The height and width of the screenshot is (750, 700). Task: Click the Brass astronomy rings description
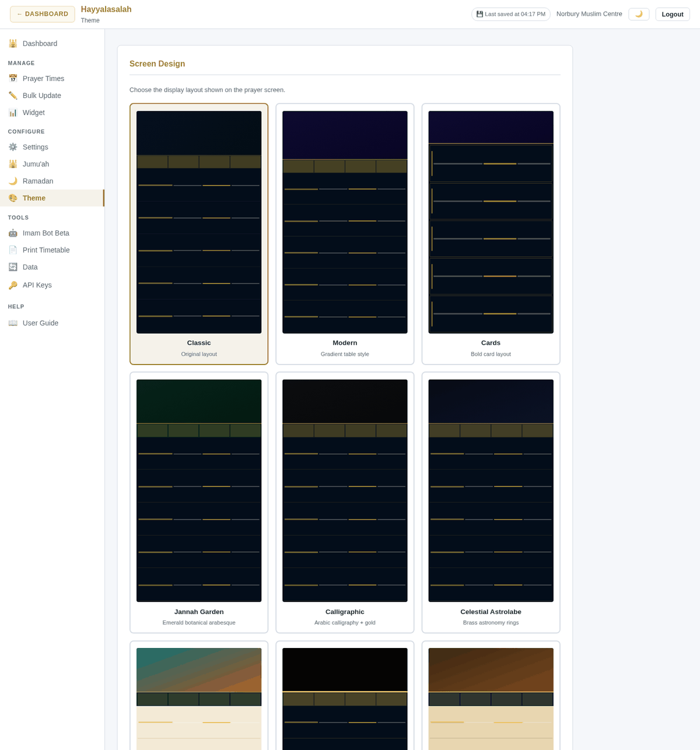point(491,623)
